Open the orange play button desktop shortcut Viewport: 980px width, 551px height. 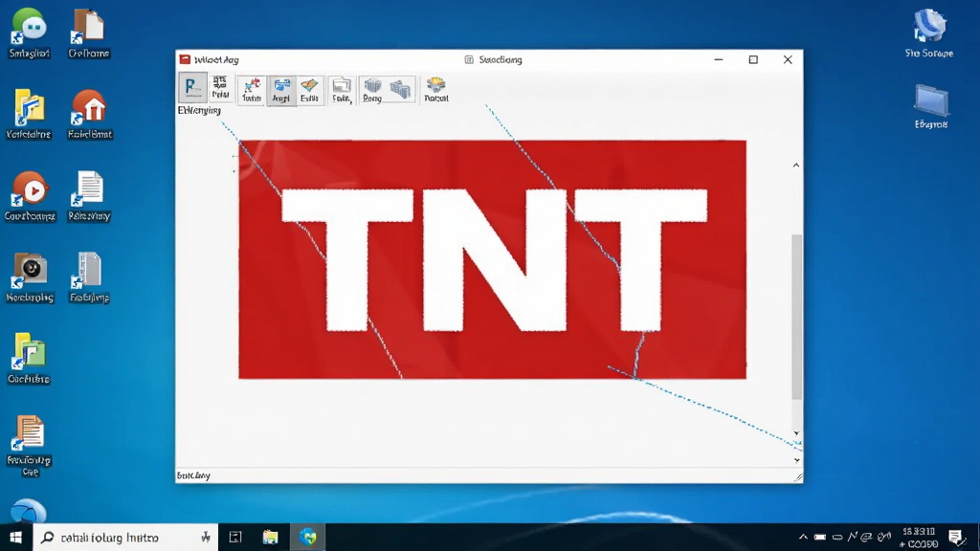coord(30,195)
